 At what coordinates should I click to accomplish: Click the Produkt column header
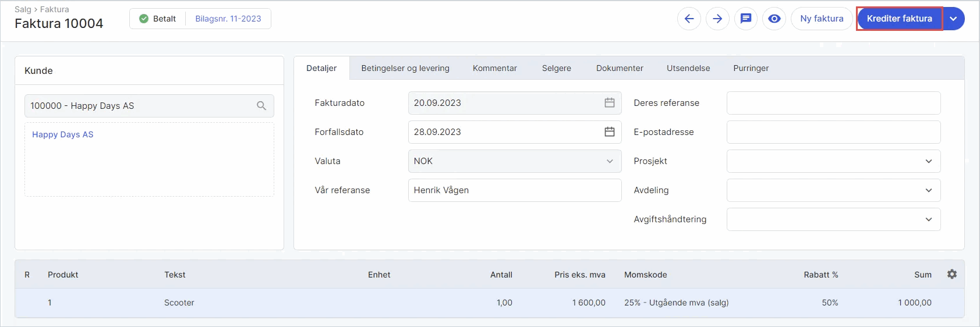(63, 275)
